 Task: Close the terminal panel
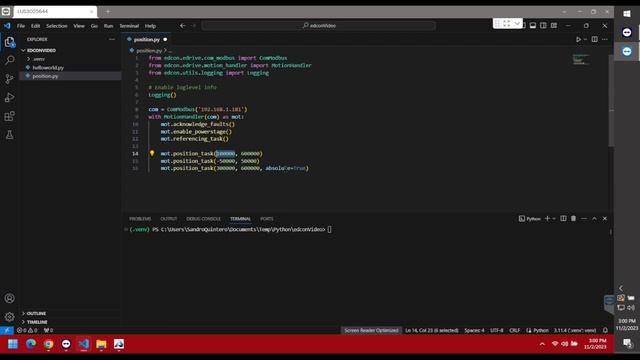click(x=605, y=219)
